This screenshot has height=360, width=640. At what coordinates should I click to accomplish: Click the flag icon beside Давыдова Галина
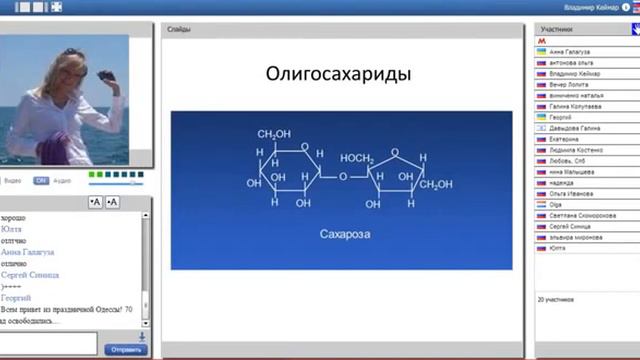pos(541,128)
